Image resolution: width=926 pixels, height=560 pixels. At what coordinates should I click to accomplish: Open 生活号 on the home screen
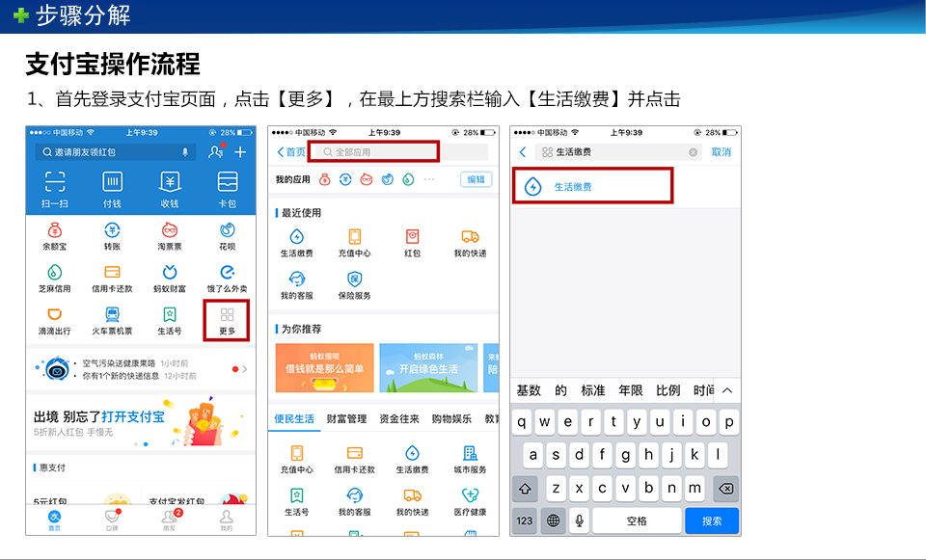pos(170,322)
